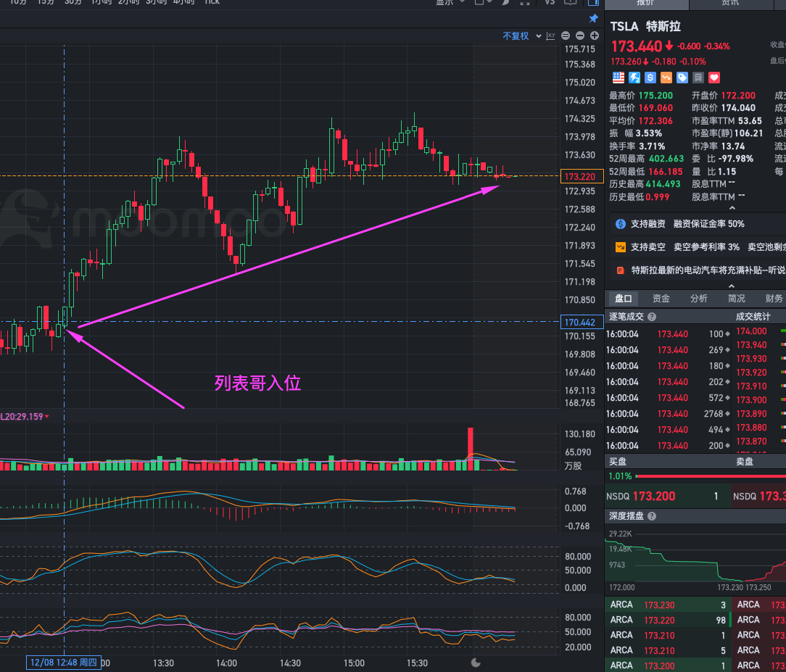The width and height of the screenshot is (786, 672).
Task: Click the 12/08 12:48 周四 date label
Action: [x=64, y=663]
